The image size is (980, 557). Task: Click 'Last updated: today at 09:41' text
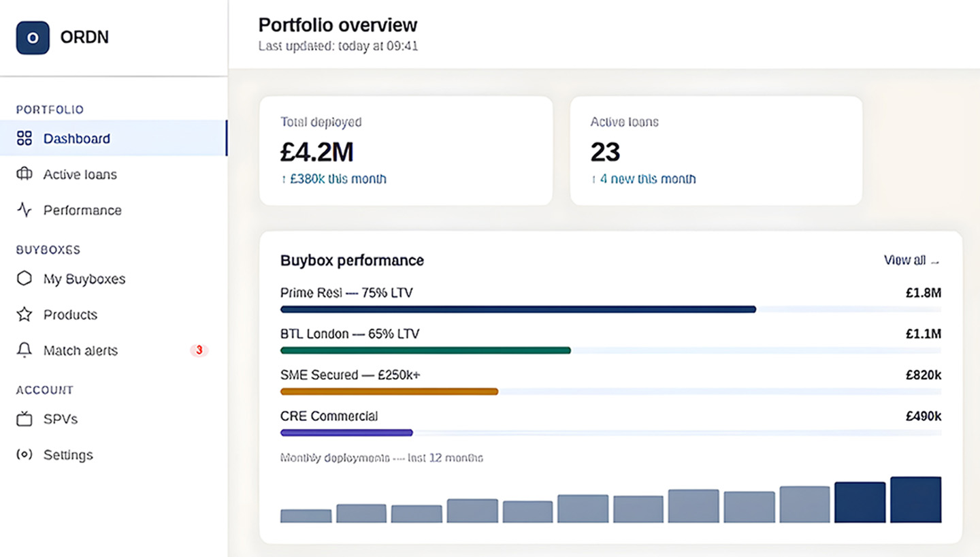click(x=338, y=47)
